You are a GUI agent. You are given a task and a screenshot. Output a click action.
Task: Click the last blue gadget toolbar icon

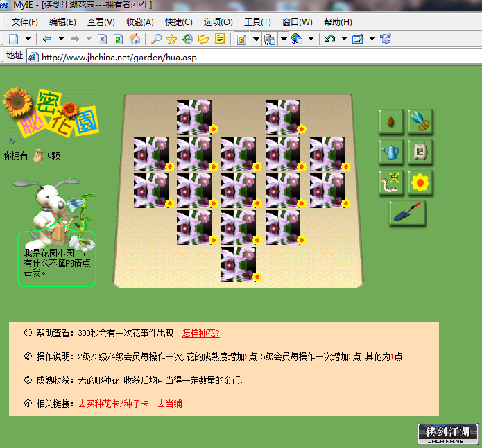tap(386, 39)
